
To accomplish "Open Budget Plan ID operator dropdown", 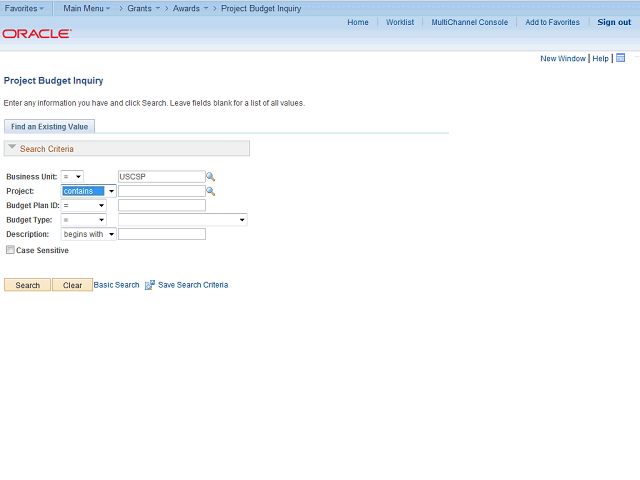I will pos(84,205).
